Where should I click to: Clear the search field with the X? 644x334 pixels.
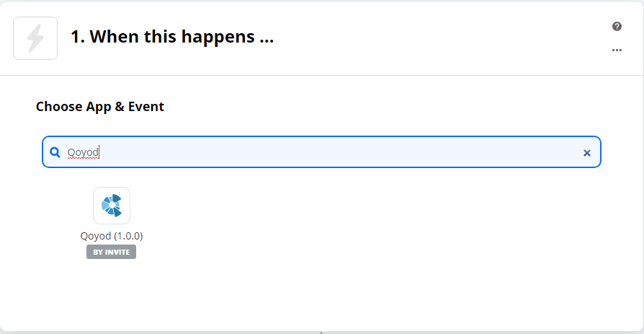pos(586,153)
